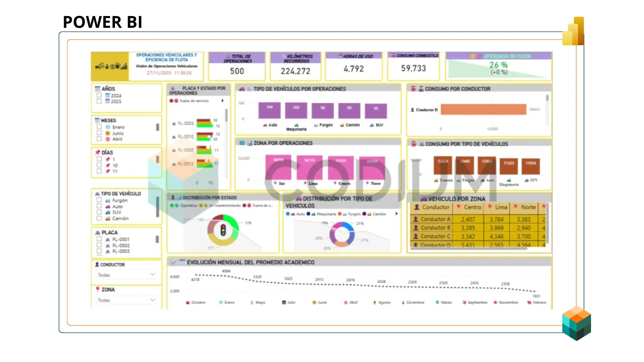Check the 2024 year filter checkbox
644x362 pixels.
pyautogui.click(x=99, y=95)
